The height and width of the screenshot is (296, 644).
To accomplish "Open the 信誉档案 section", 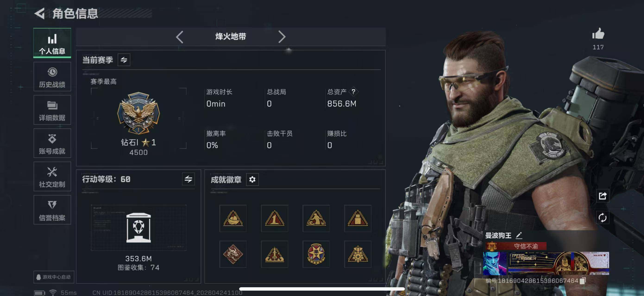I will click(x=52, y=210).
